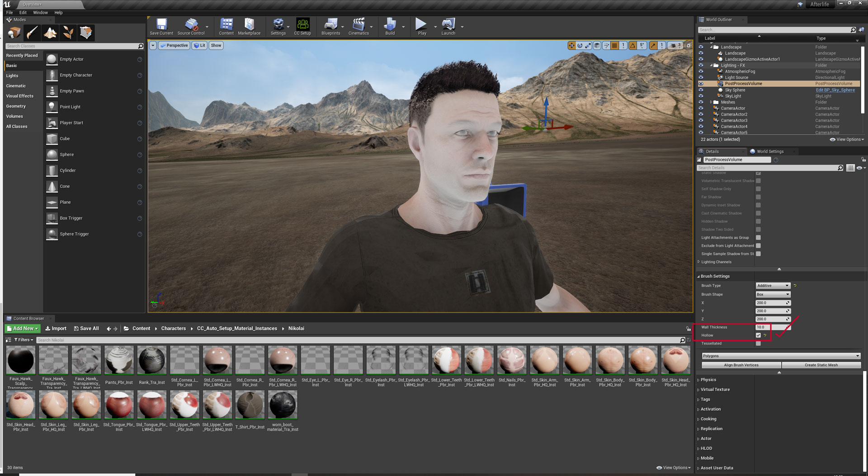
Task: Click the Build toolbar icon
Action: [x=390, y=27]
